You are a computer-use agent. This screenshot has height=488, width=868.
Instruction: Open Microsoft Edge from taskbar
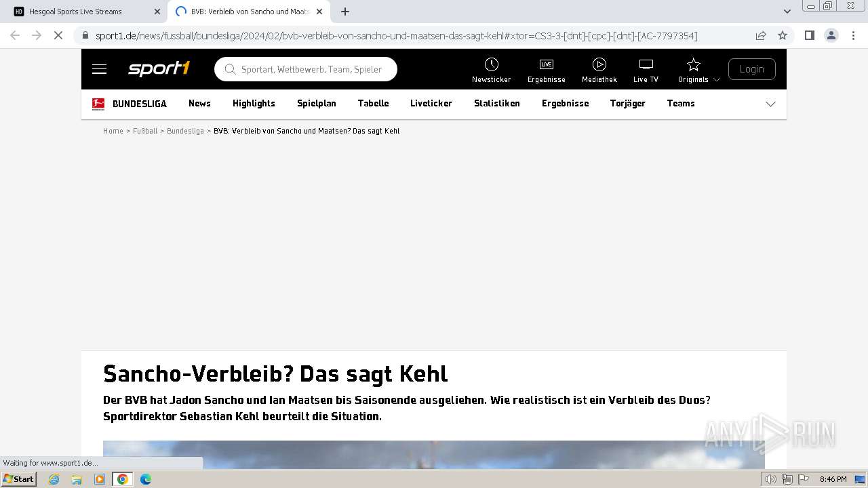click(x=146, y=479)
